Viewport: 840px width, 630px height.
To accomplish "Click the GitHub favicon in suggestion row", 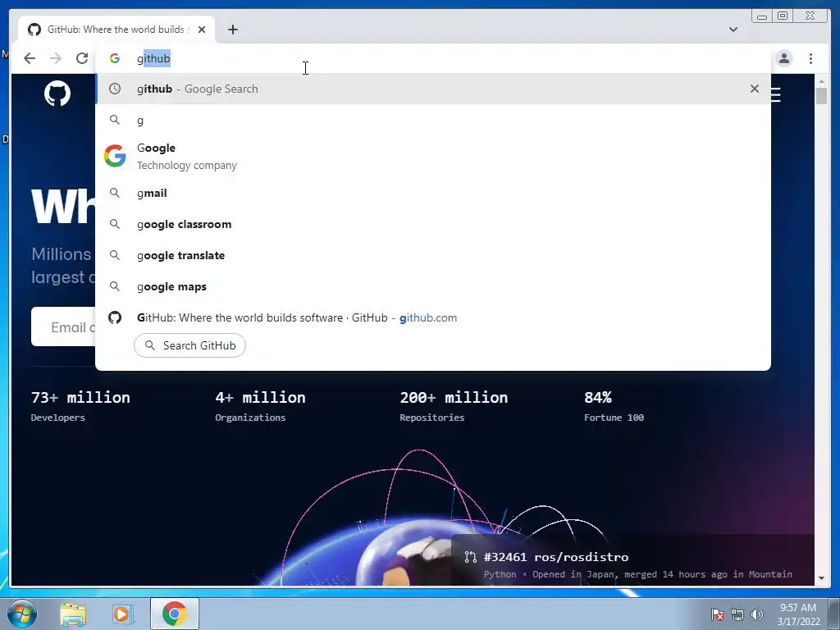I will click(115, 317).
